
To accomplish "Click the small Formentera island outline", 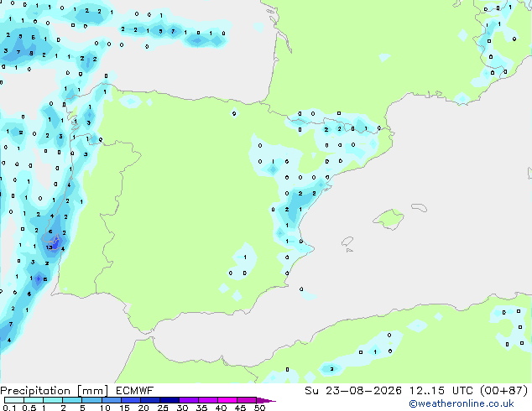I will point(349,250).
